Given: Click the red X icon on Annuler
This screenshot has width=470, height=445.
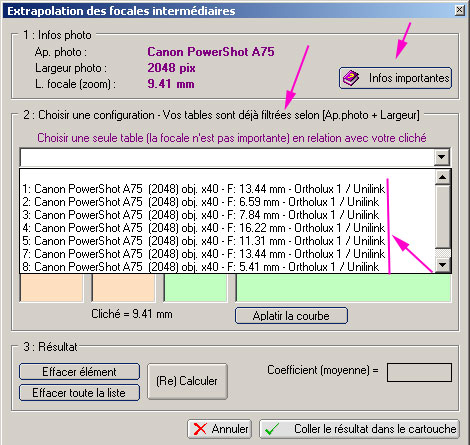Looking at the screenshot, I should tap(200, 429).
